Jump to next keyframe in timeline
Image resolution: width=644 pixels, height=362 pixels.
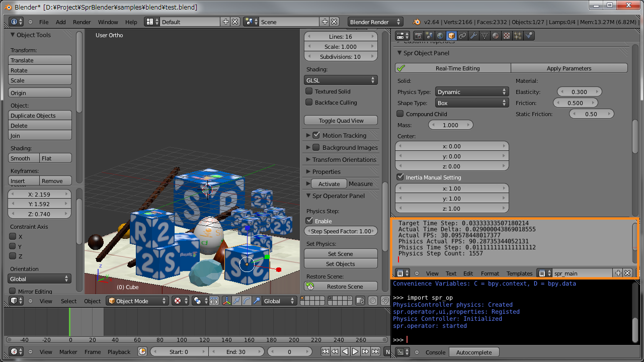tap(365, 351)
